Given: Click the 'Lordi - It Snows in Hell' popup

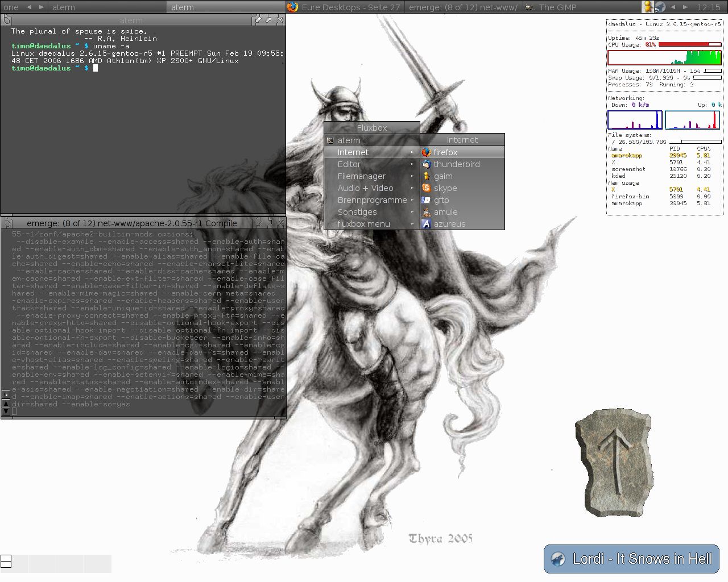Looking at the screenshot, I should (x=631, y=559).
